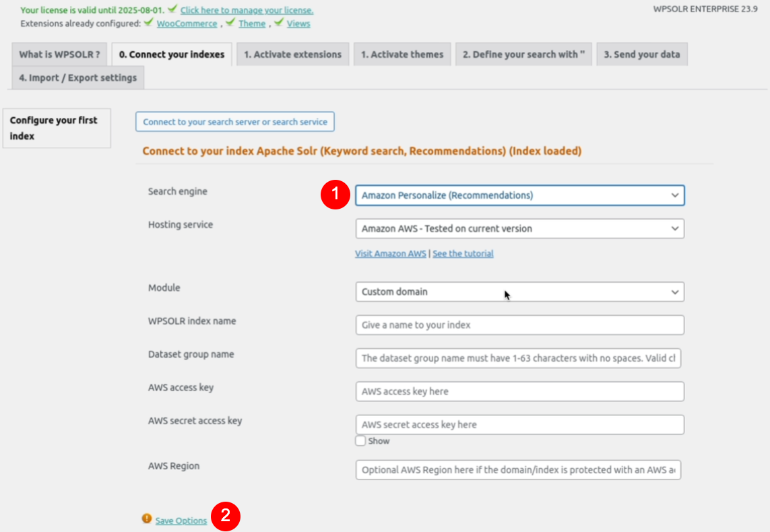This screenshot has width=770, height=532.
Task: Click into the AWS secret access key field
Action: click(x=519, y=424)
